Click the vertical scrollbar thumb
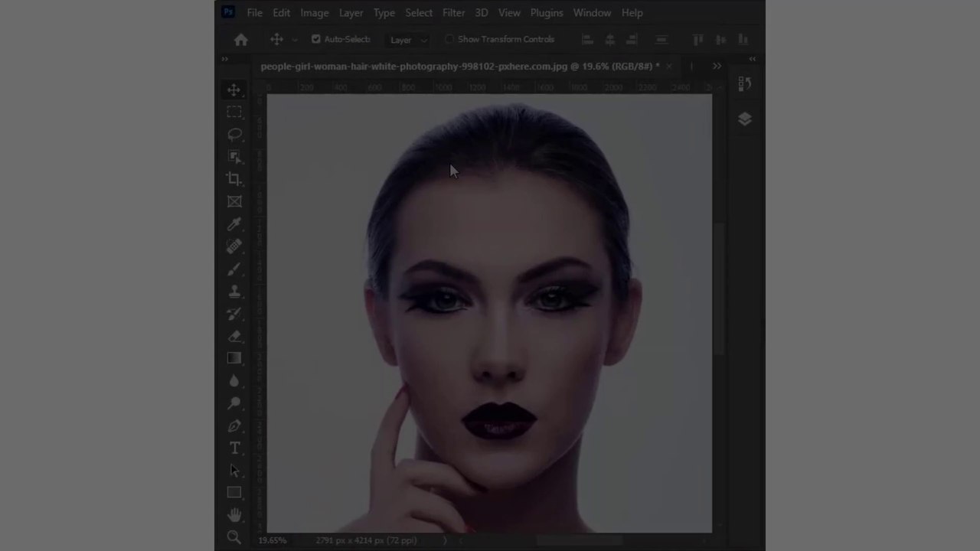The height and width of the screenshot is (551, 980). click(719, 289)
